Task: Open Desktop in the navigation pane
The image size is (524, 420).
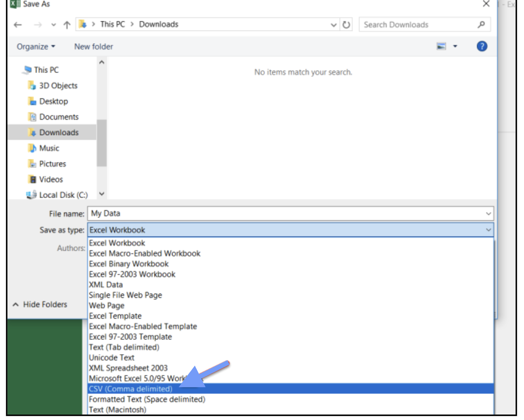Action: pyautogui.click(x=53, y=101)
